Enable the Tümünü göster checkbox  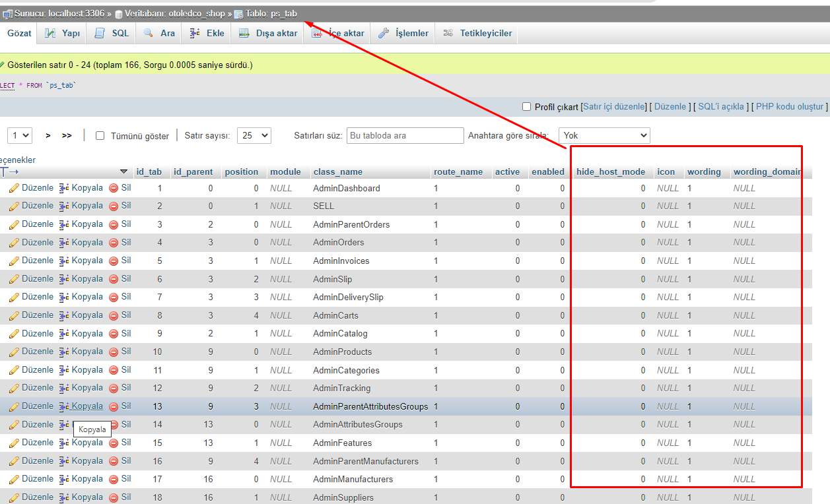point(100,136)
